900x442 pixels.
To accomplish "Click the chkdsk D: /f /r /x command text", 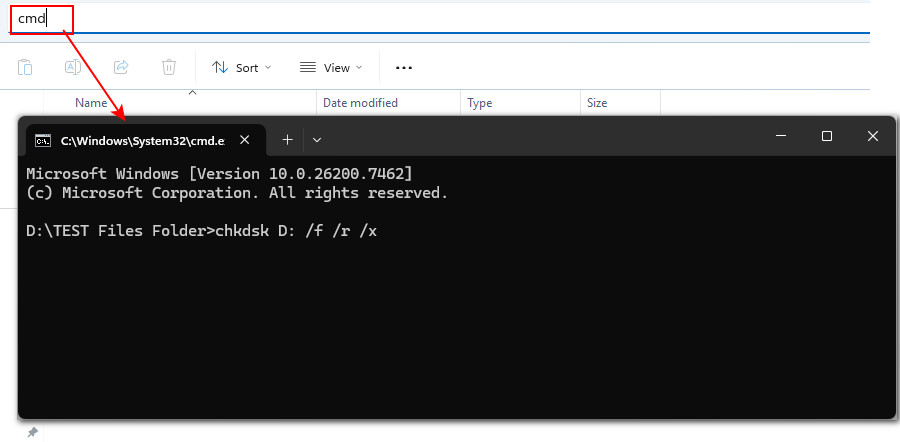I will 296,231.
